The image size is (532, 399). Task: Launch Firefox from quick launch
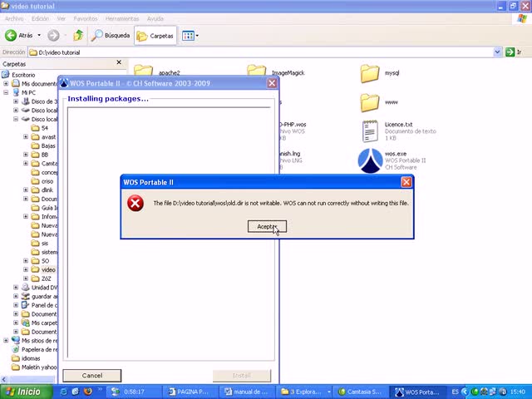(88, 392)
